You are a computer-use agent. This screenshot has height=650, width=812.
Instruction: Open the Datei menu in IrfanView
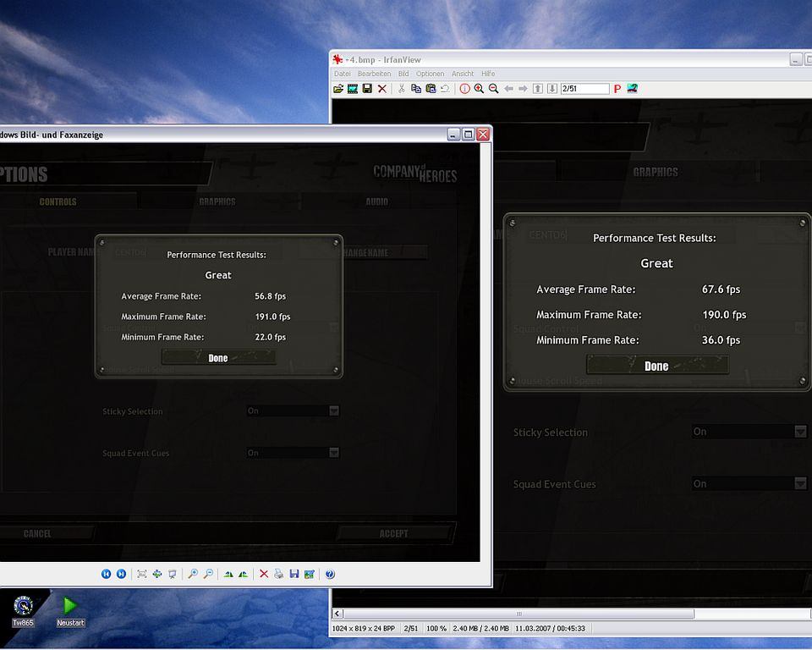pos(343,74)
